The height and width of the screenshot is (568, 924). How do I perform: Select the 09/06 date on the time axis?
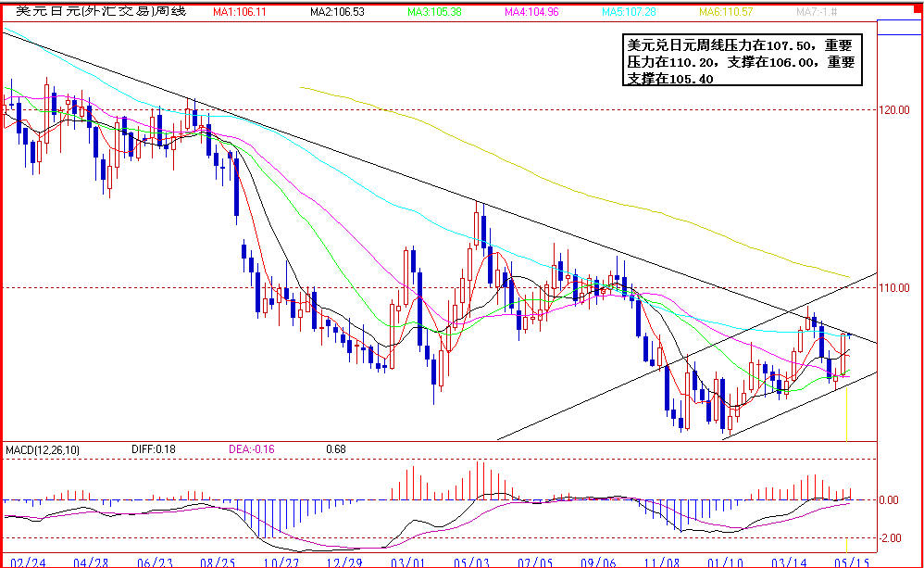coord(599,562)
